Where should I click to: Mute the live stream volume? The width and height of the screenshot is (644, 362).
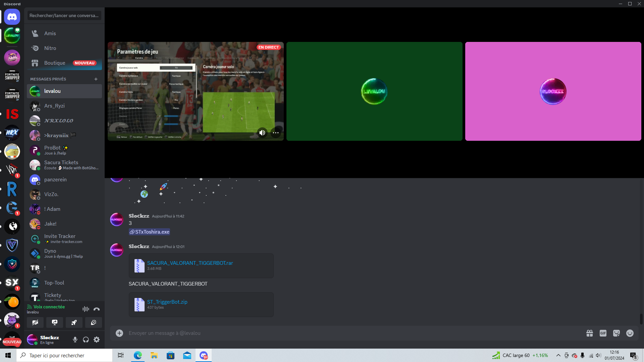(262, 133)
